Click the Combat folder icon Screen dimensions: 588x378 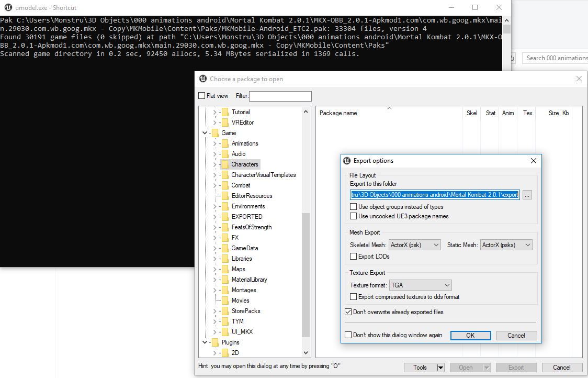(x=225, y=185)
